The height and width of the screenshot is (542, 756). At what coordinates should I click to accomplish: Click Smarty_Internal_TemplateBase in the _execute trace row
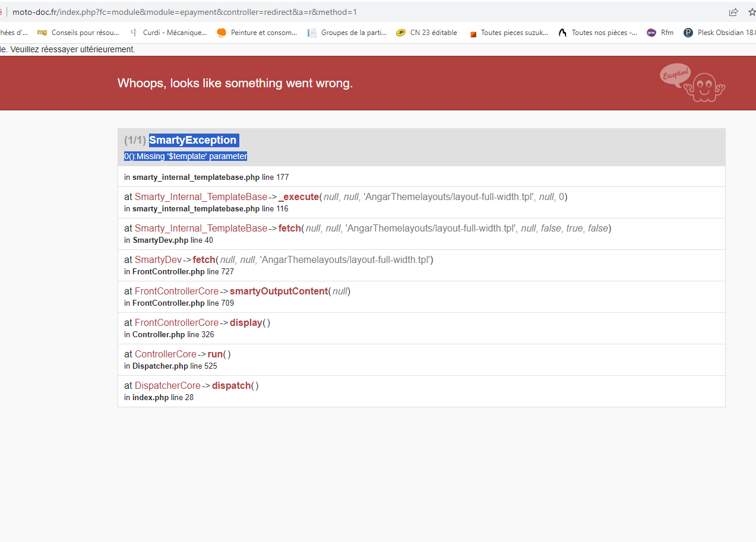[x=201, y=196]
